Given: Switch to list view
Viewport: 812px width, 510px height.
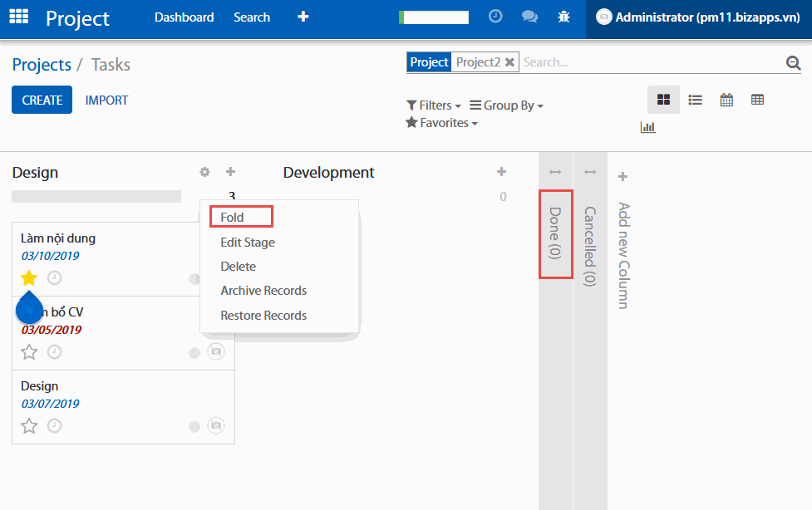Looking at the screenshot, I should point(696,100).
